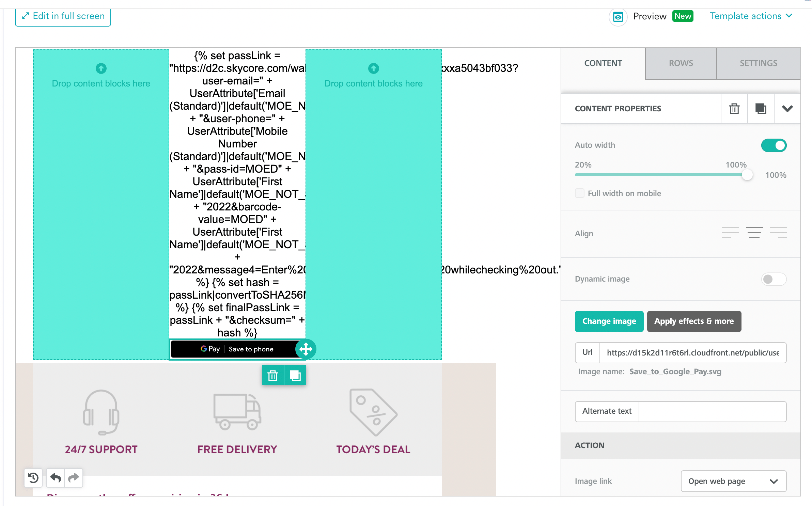Image resolution: width=812 pixels, height=506 pixels.
Task: Set image alignment to right
Action: click(x=778, y=232)
